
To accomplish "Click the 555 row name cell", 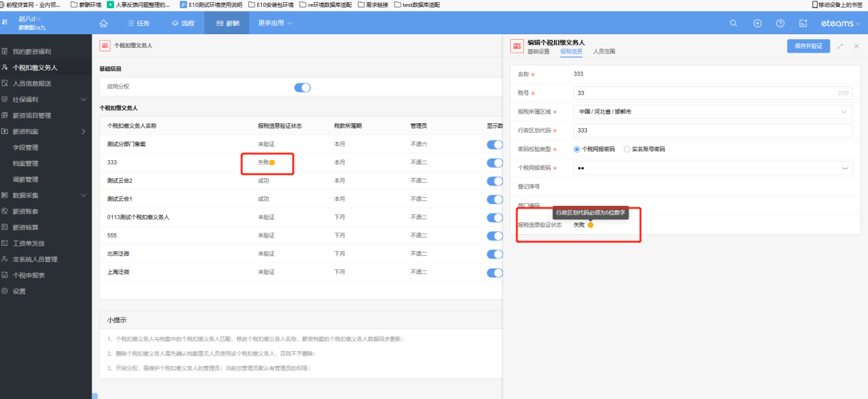I will tap(112, 235).
